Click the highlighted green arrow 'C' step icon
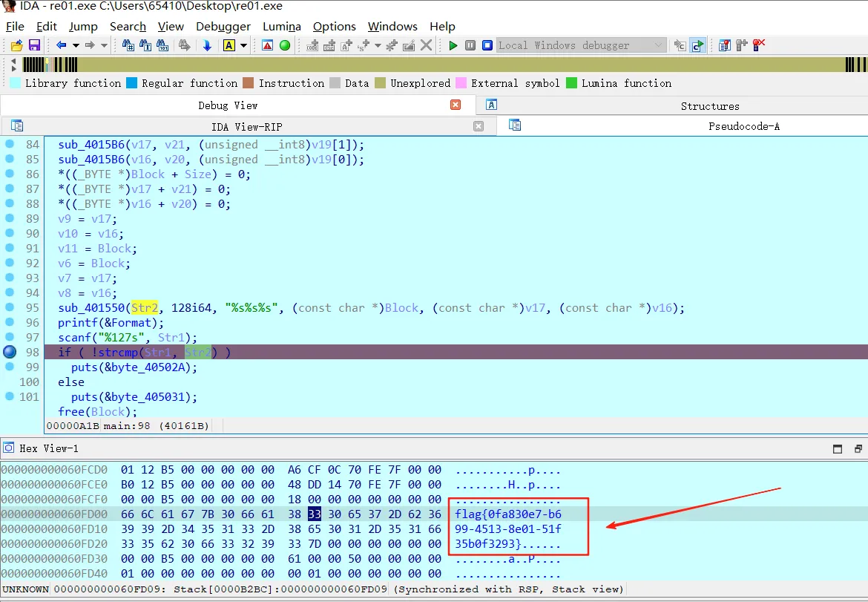Screen dimensions: 868x602 [x=698, y=45]
